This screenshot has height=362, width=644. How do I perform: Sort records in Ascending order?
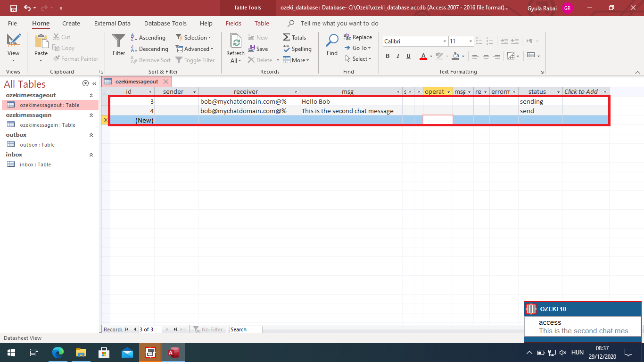[148, 37]
